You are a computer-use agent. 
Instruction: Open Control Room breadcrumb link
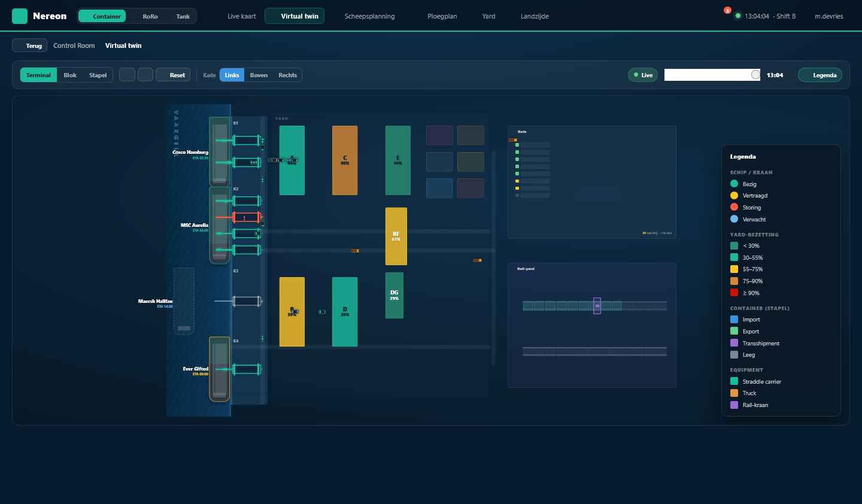coord(74,45)
